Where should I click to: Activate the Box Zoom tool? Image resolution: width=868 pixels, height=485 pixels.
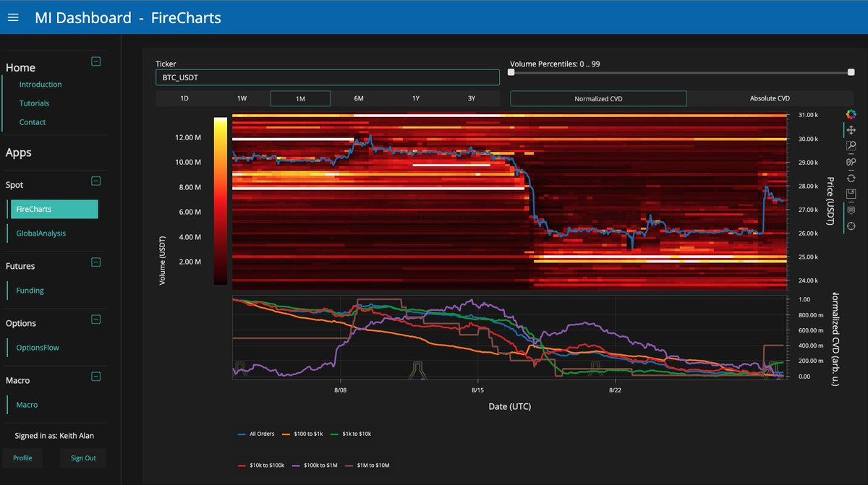pos(851,146)
